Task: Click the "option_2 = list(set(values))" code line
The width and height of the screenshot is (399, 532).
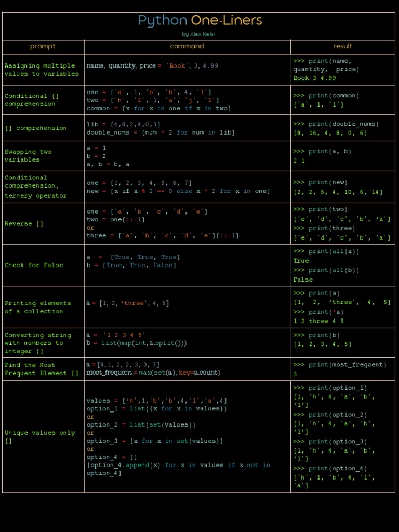Action: tap(141, 425)
